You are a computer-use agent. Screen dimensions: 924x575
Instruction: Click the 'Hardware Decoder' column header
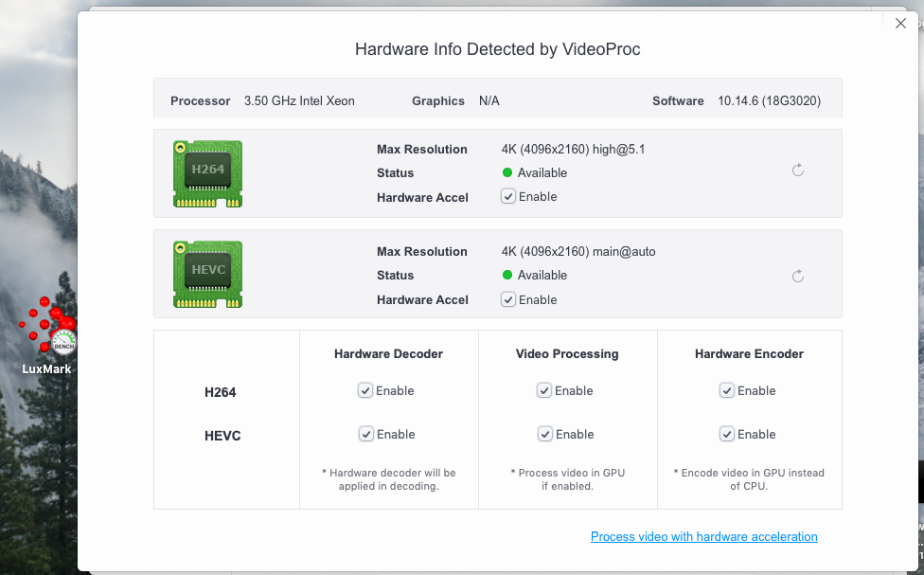coord(388,354)
